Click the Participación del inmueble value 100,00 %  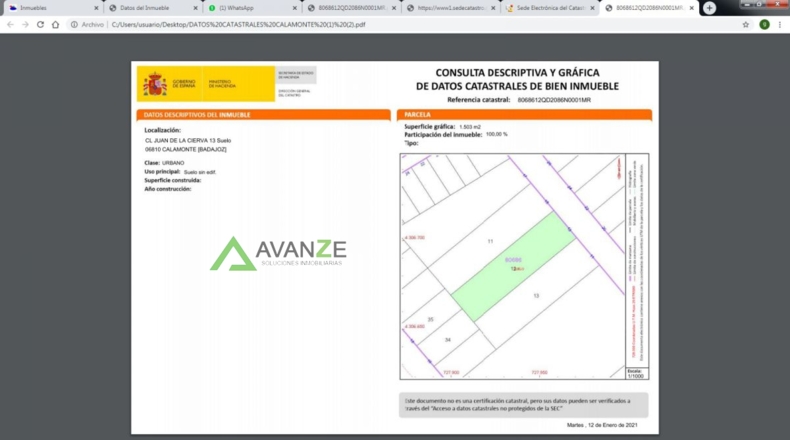pyautogui.click(x=497, y=135)
